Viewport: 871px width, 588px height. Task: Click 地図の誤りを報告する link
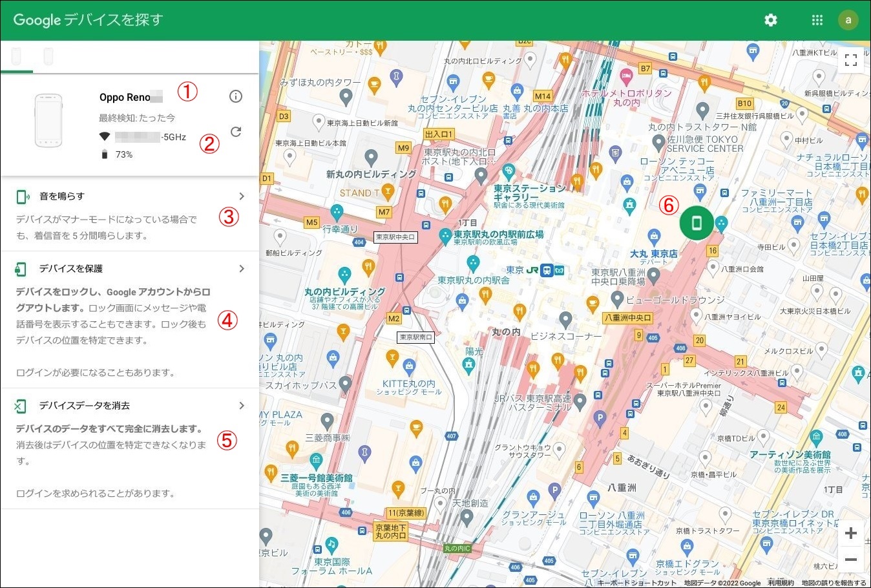click(x=834, y=583)
